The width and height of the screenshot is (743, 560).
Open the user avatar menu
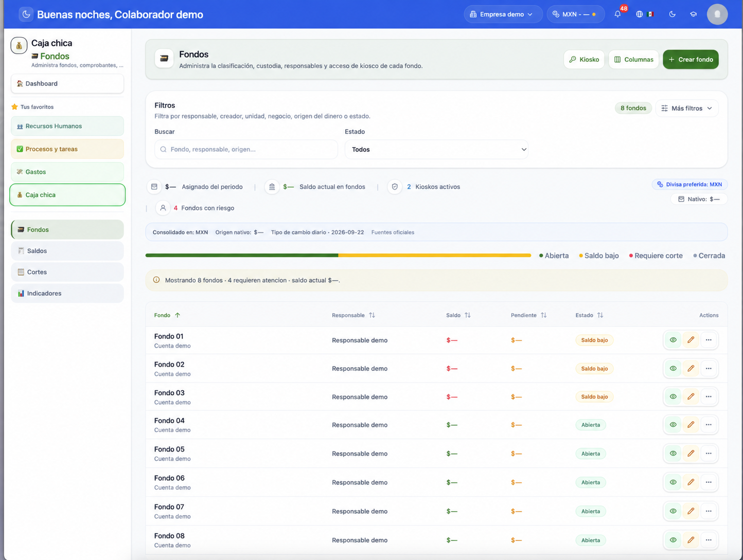pos(717,14)
